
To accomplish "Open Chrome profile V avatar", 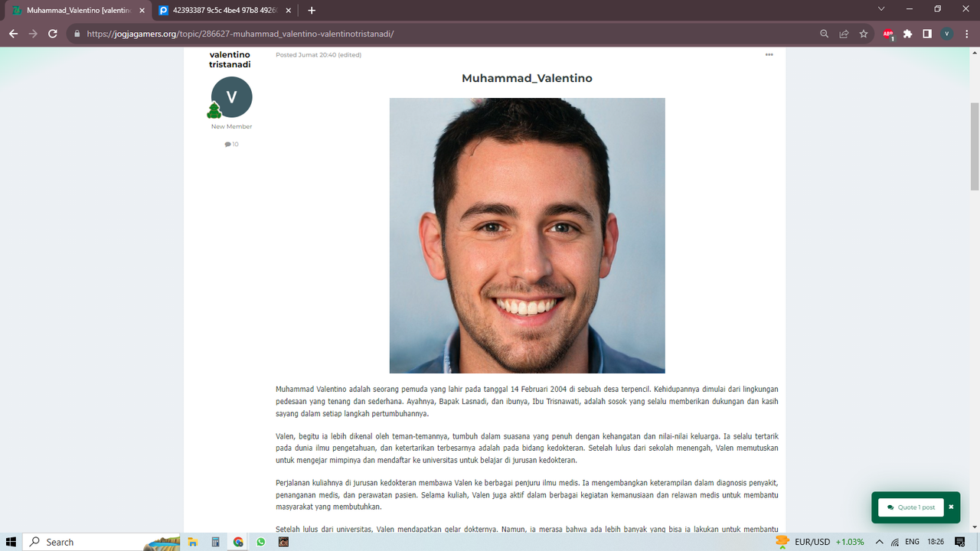I will click(x=947, y=34).
